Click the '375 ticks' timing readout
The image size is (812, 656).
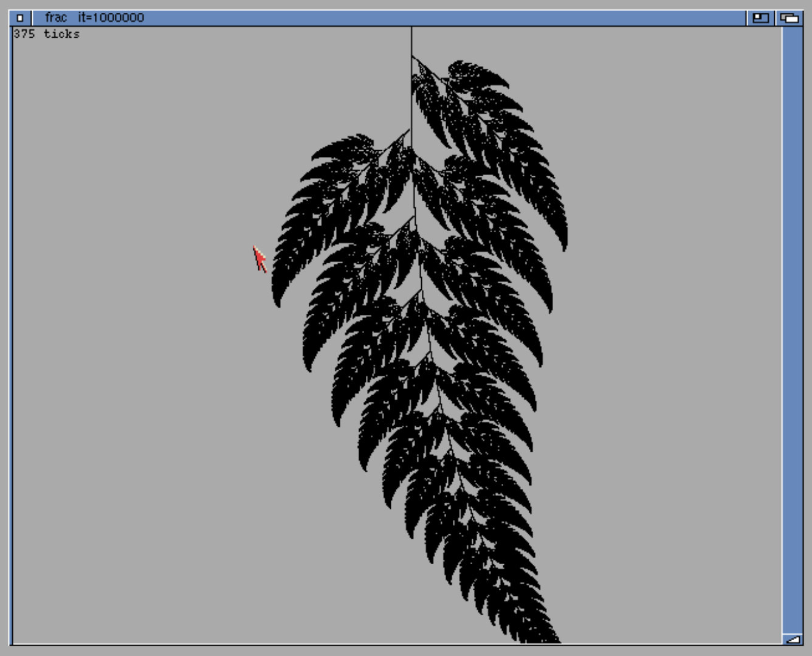click(x=47, y=34)
